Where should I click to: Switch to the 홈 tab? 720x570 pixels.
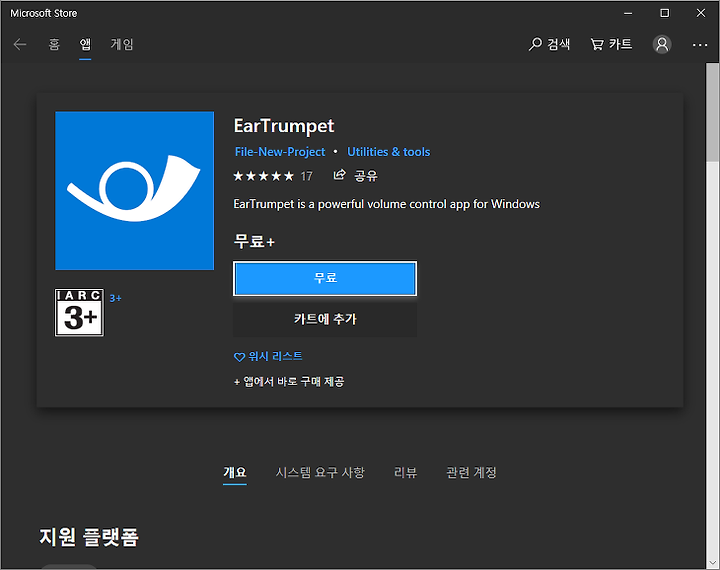click(54, 44)
